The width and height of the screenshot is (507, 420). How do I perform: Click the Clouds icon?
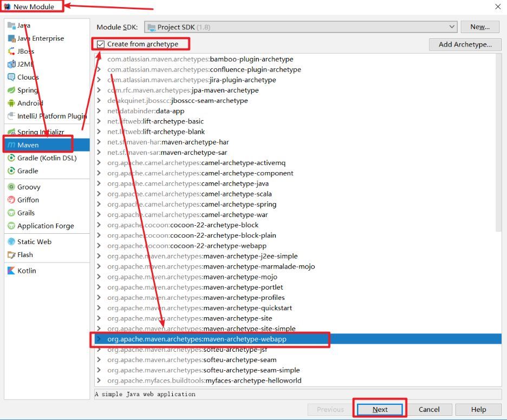click(x=11, y=77)
